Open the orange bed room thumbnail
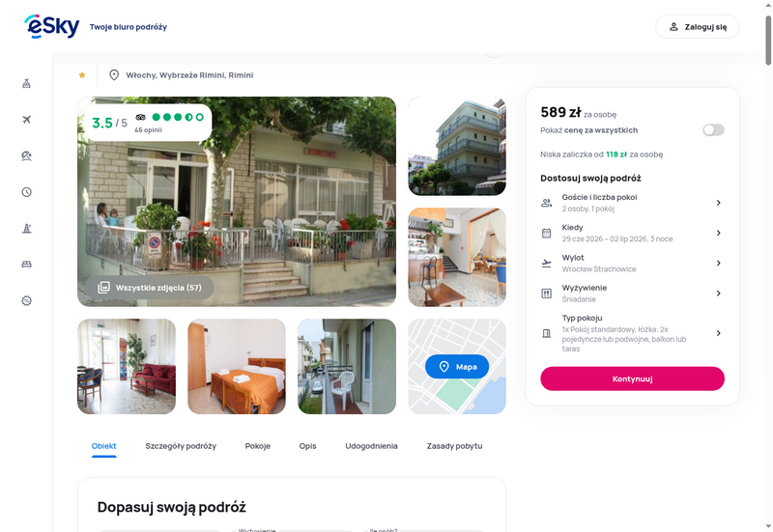This screenshot has width=773, height=532. pyautogui.click(x=237, y=367)
